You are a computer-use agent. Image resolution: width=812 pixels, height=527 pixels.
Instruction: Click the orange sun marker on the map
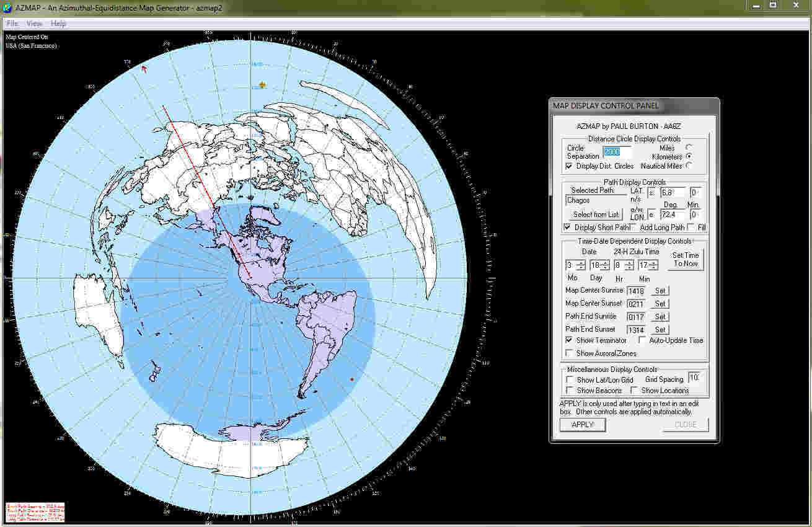262,85
